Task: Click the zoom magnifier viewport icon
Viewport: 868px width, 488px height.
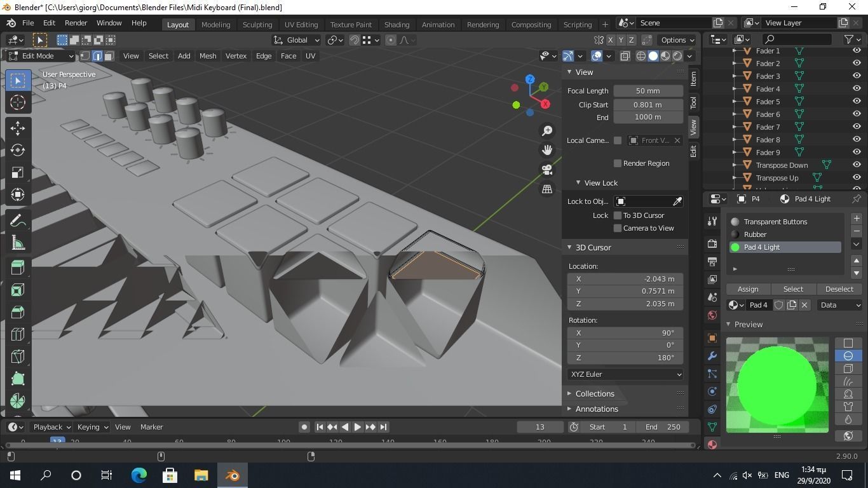Action: (547, 131)
